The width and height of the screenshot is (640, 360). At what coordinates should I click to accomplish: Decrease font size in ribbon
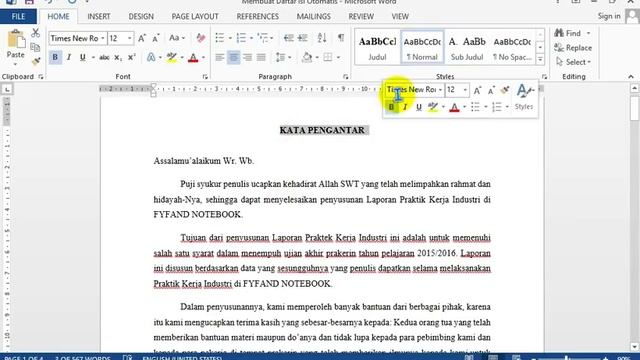tap(156, 38)
